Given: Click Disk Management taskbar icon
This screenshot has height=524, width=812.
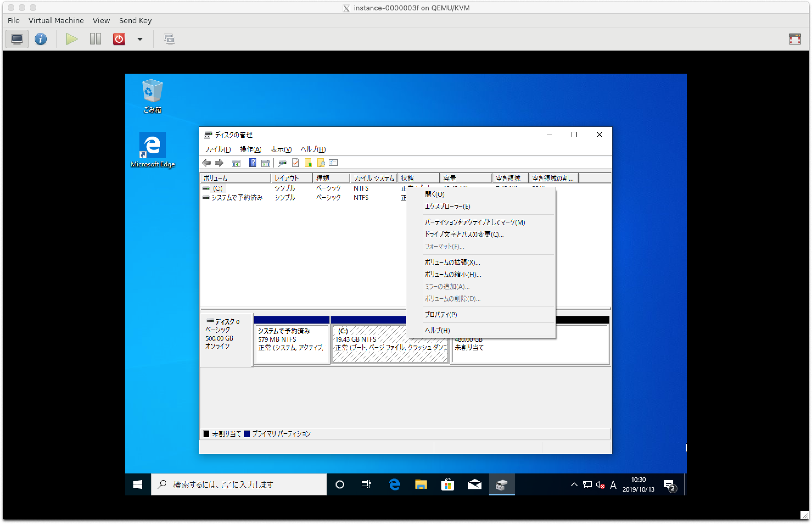Looking at the screenshot, I should 502,484.
